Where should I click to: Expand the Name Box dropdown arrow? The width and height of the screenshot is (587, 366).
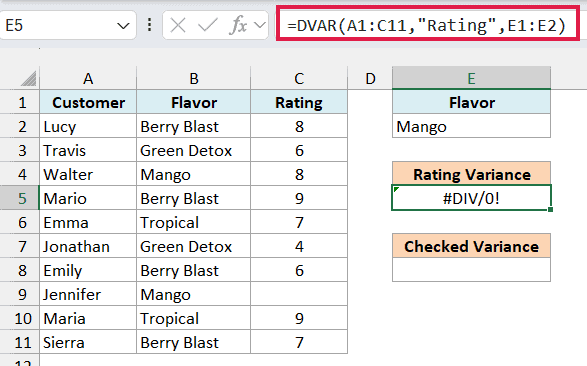coord(123,26)
